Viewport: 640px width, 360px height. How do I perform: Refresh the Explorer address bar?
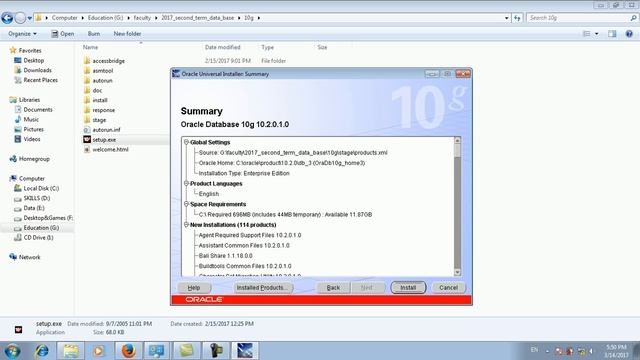tap(517, 18)
